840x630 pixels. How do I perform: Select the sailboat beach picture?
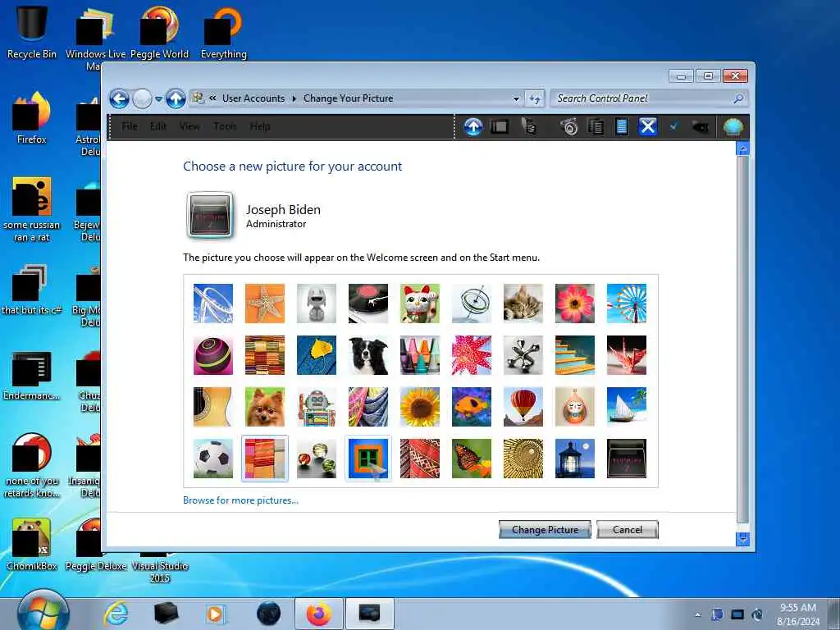click(x=627, y=407)
